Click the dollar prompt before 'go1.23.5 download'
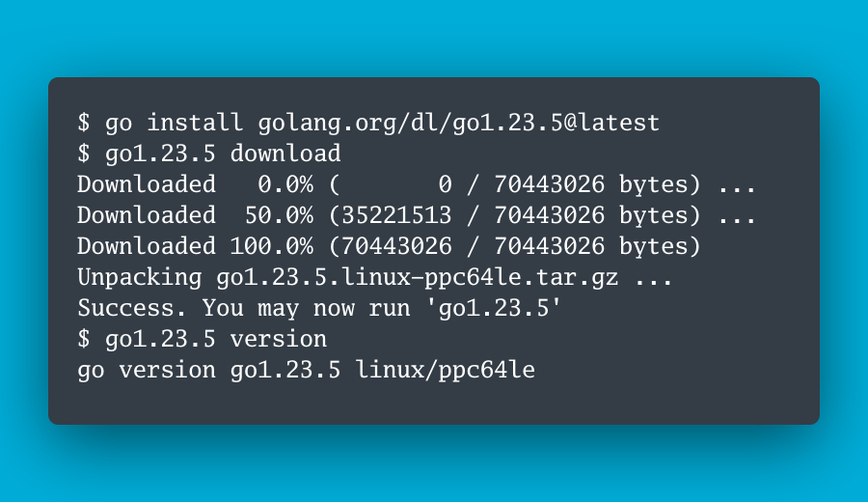This screenshot has height=502, width=868. pos(84,153)
